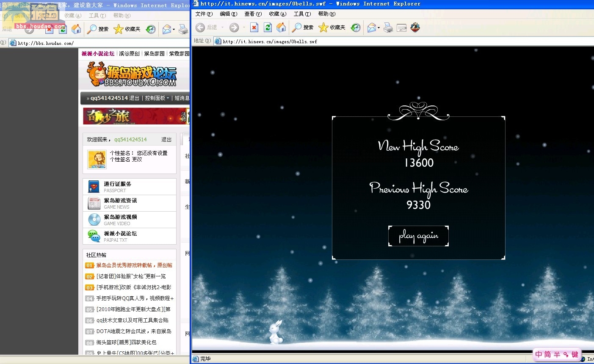
Task: Toggle the 键 soft keyboard
Action: click(x=575, y=354)
